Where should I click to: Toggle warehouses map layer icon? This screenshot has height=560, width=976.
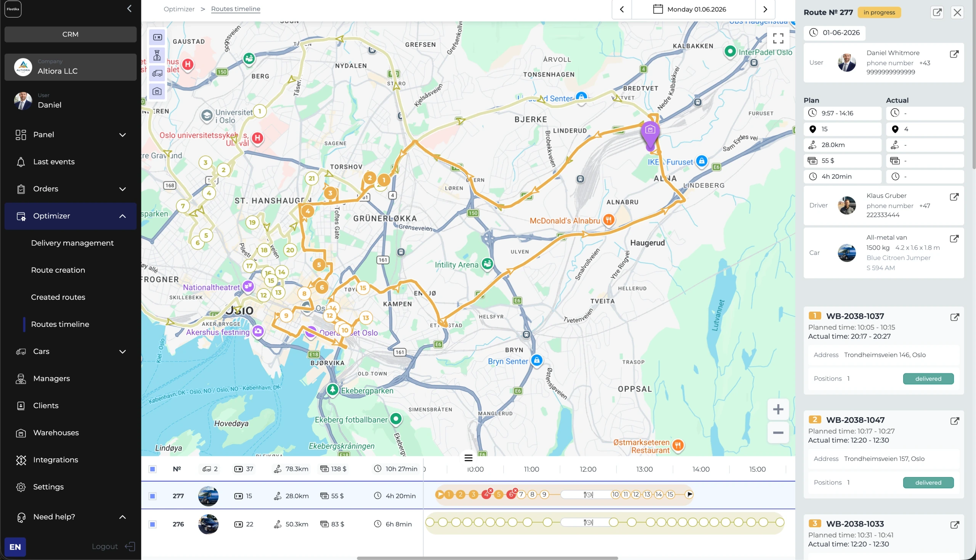tap(157, 91)
